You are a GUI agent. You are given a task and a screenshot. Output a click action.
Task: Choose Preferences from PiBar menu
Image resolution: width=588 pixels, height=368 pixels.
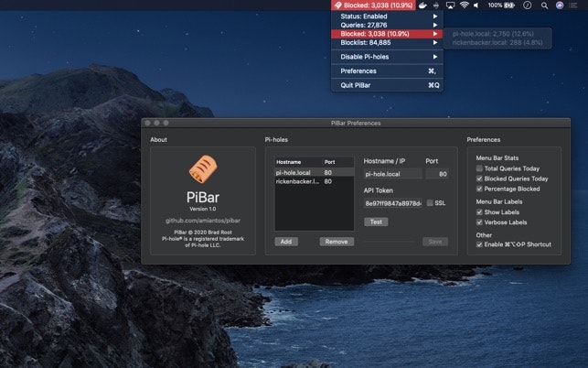coord(387,71)
